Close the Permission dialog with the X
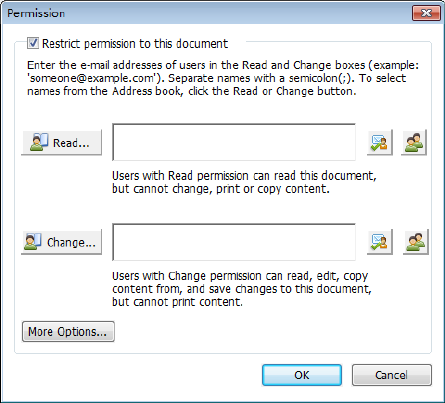The height and width of the screenshot is (403, 445). click(x=426, y=13)
